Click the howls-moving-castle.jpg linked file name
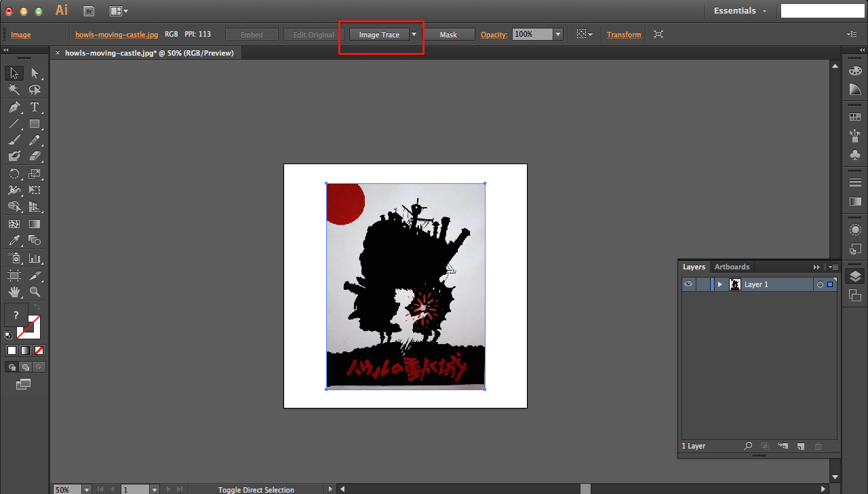The height and width of the screenshot is (494, 868). (117, 35)
